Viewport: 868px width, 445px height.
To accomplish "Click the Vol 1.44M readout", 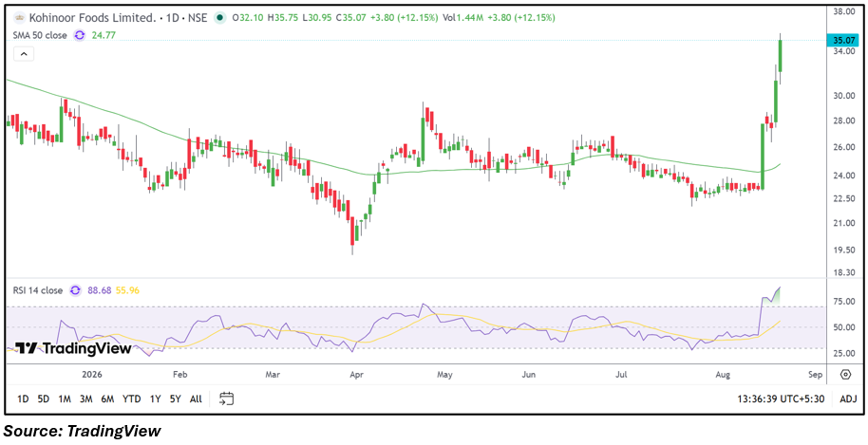I will [462, 18].
